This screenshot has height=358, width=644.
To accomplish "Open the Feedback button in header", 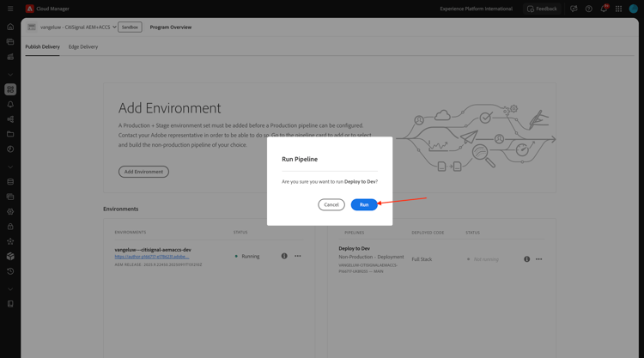I will click(542, 9).
